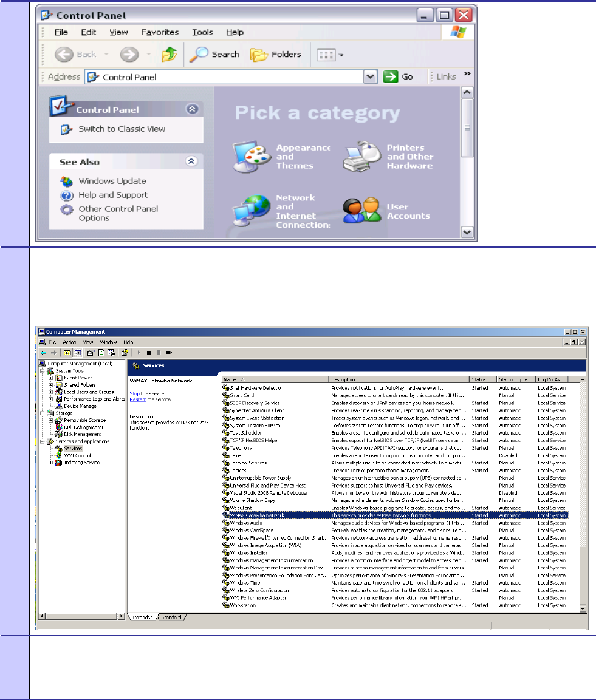The width and height of the screenshot is (596, 700).
Task: Click the User Accounts people icon
Action: pyautogui.click(x=362, y=211)
